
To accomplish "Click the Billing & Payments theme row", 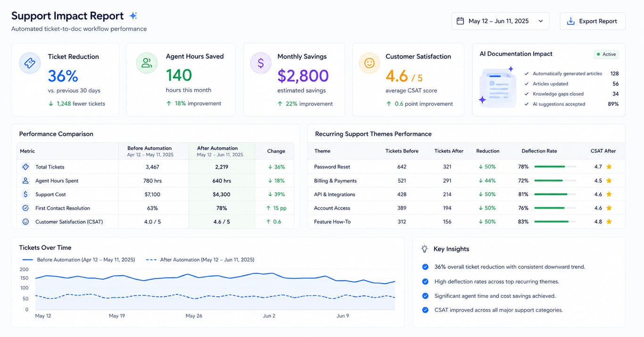I will point(466,181).
